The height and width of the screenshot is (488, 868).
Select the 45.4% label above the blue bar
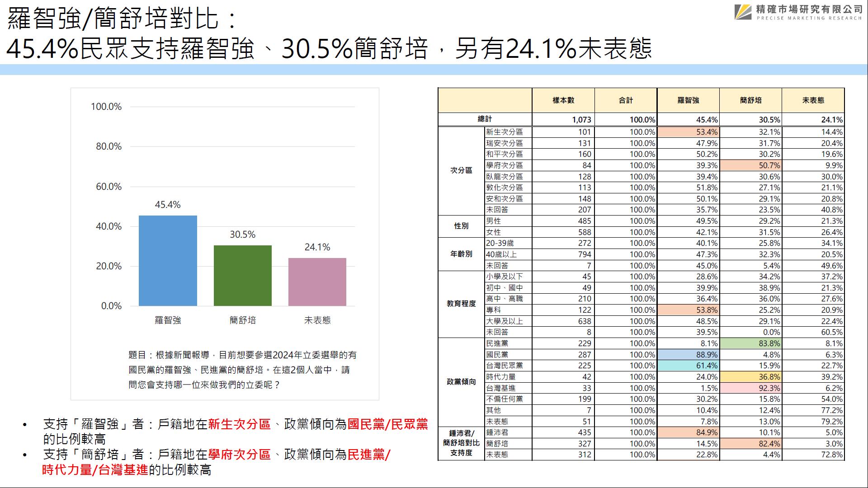click(168, 205)
